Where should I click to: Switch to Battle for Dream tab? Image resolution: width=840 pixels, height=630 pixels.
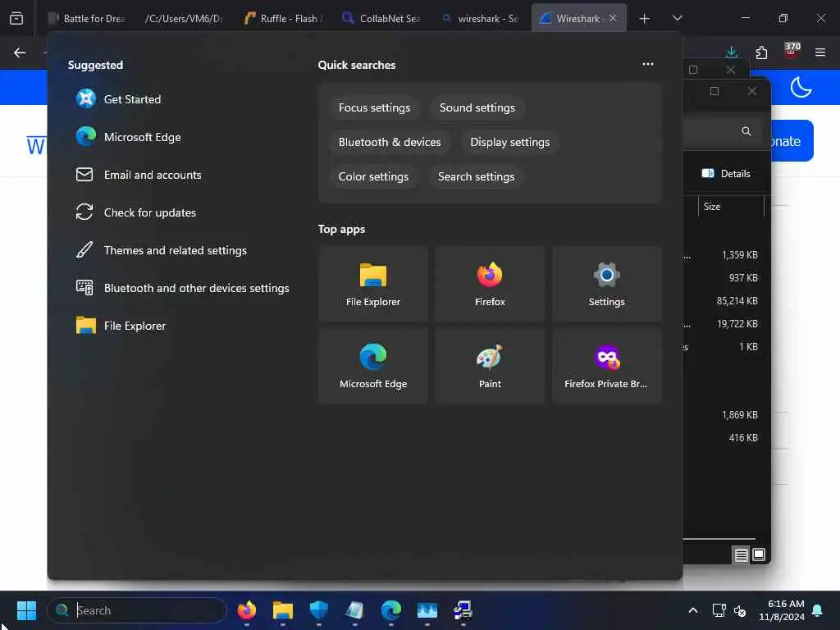click(85, 18)
